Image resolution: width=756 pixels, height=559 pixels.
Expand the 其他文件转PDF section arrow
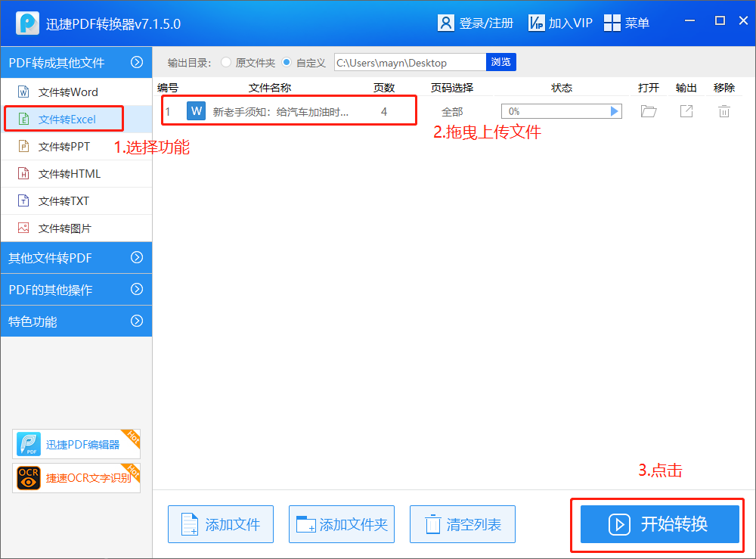[x=137, y=257]
